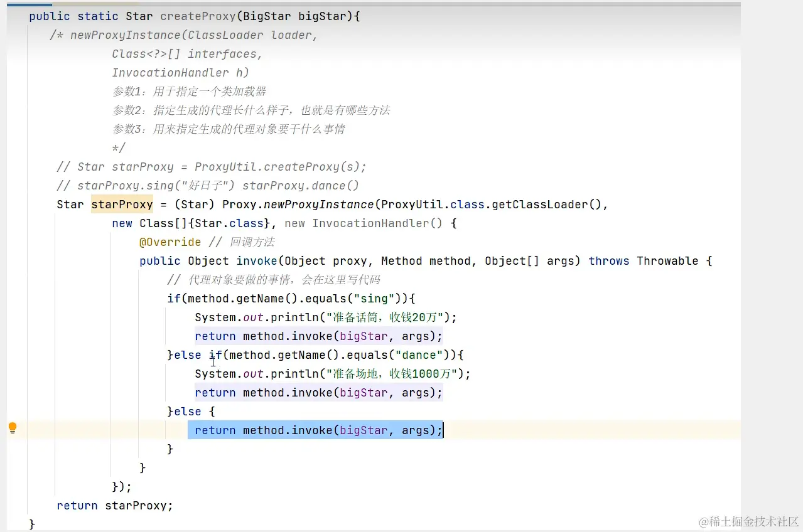Click the comment line starting with 参数3

click(x=229, y=129)
